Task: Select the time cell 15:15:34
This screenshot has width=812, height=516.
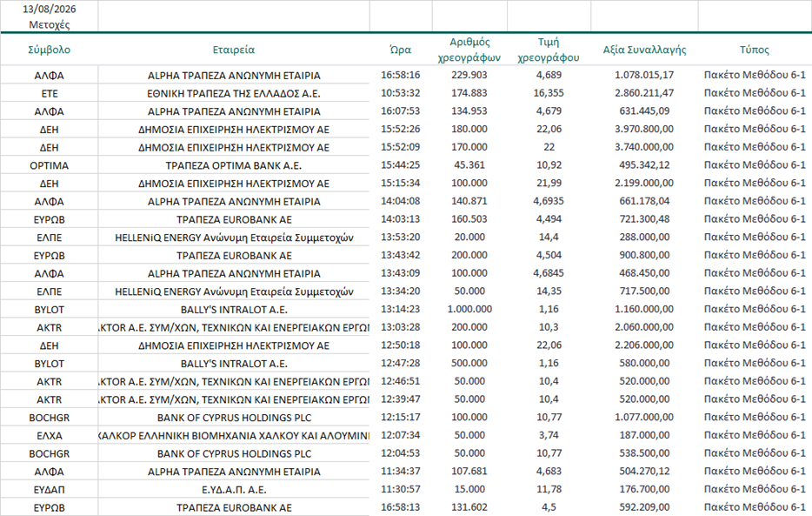Action: 400,184
